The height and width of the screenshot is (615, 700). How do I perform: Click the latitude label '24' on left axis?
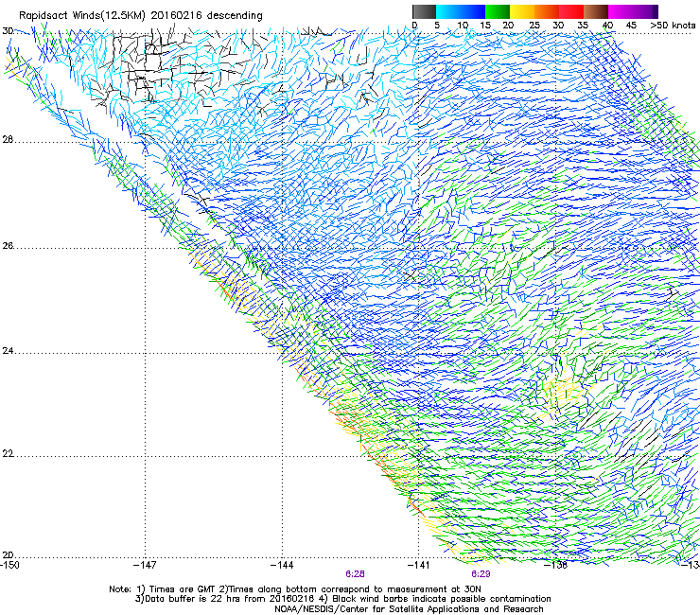8,351
